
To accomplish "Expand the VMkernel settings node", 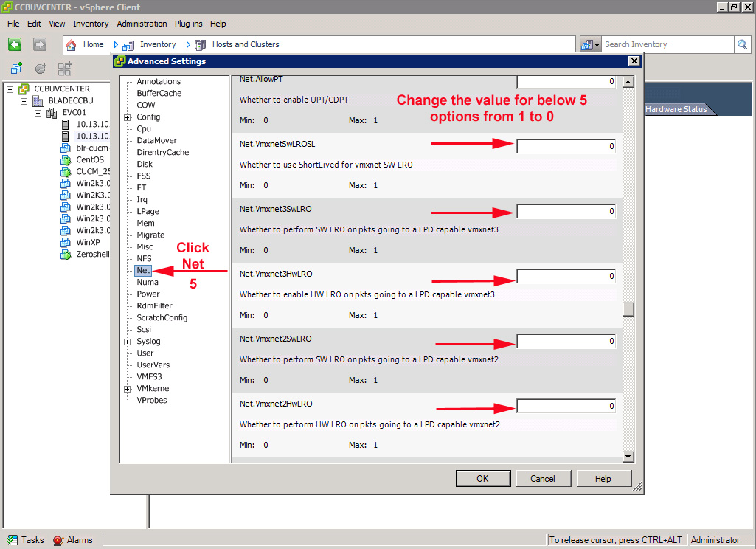I will coord(128,389).
